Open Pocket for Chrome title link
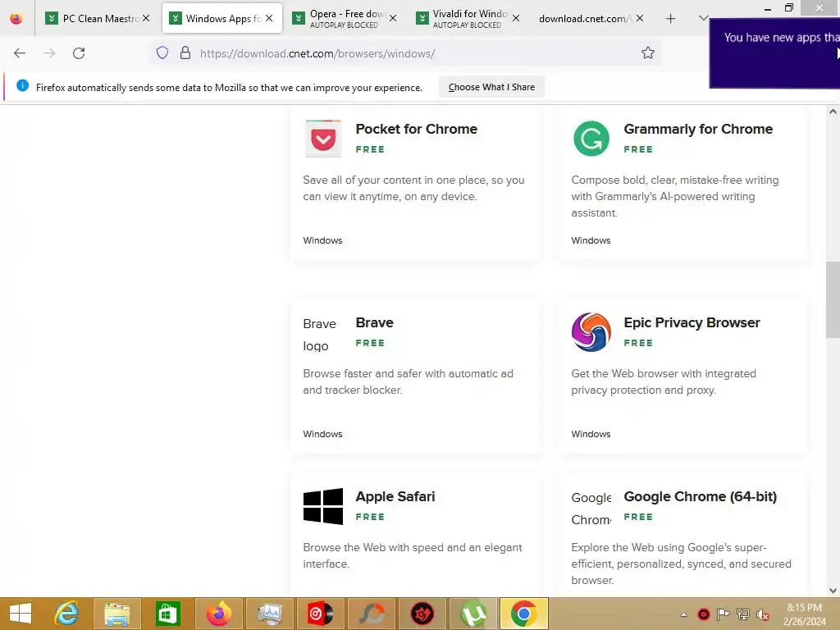The height and width of the screenshot is (630, 840). pos(416,129)
